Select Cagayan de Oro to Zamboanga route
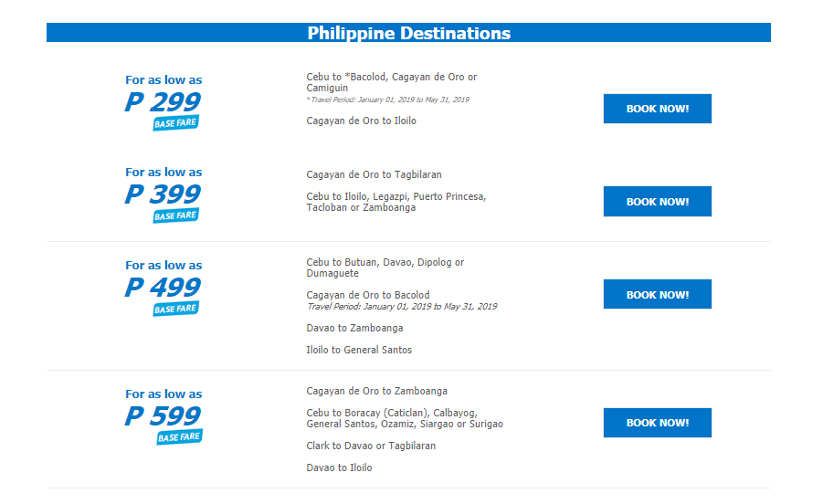 [x=377, y=391]
